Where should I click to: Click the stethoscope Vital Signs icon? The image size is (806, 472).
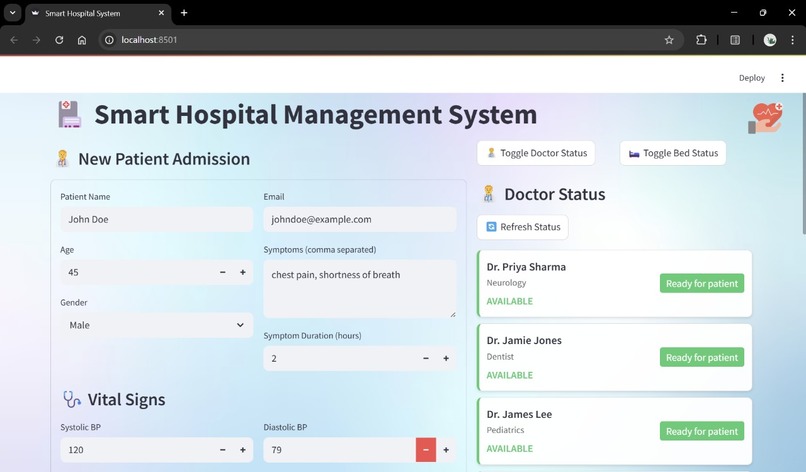(x=71, y=400)
